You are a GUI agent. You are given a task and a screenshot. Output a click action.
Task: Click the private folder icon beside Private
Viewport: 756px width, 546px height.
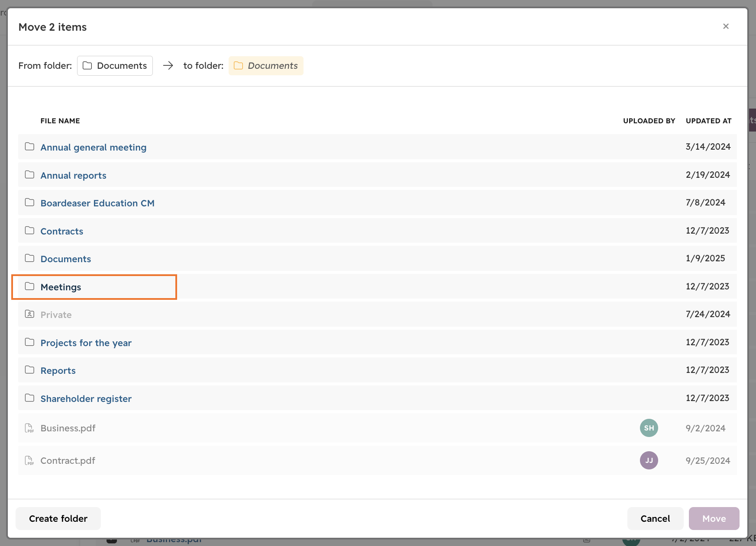pos(29,314)
